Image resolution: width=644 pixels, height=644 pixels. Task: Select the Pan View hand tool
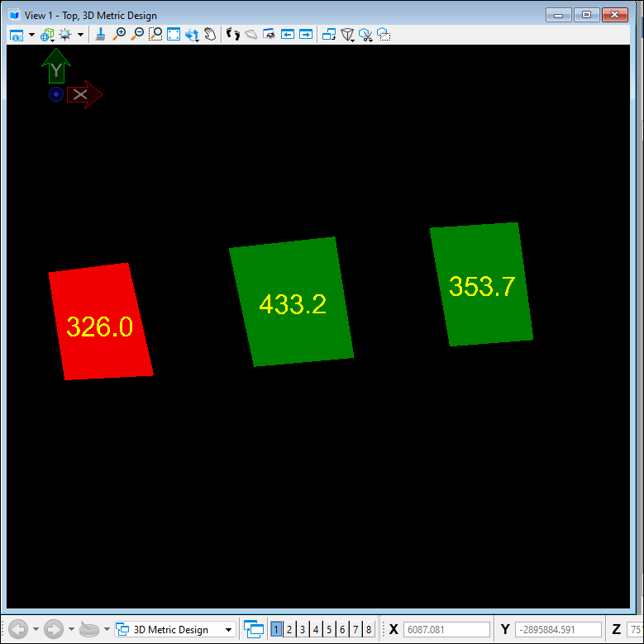point(210,34)
